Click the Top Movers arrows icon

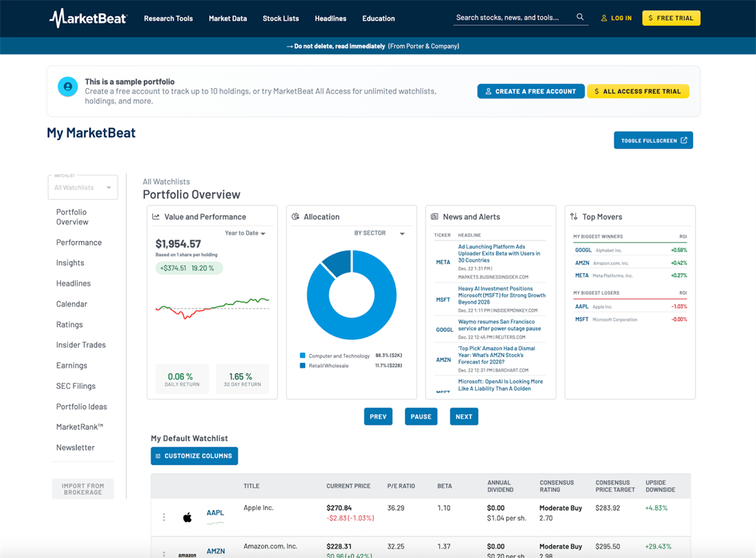click(574, 216)
